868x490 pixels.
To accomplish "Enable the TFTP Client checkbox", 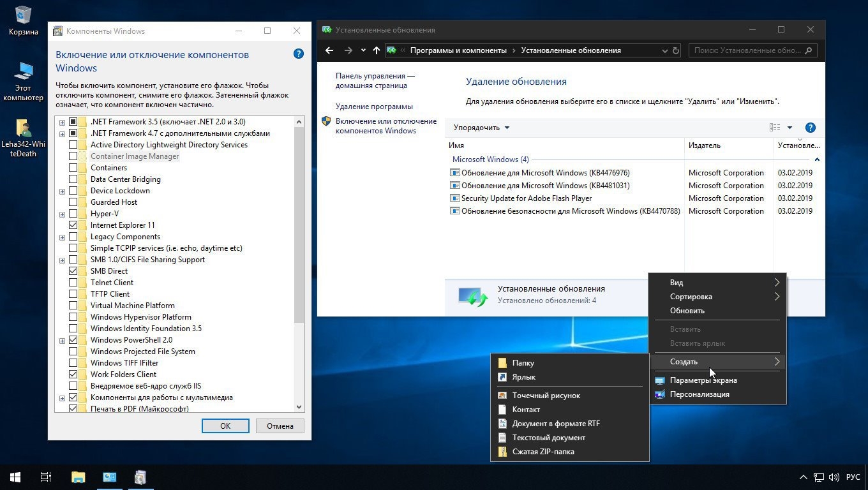I will (x=73, y=294).
